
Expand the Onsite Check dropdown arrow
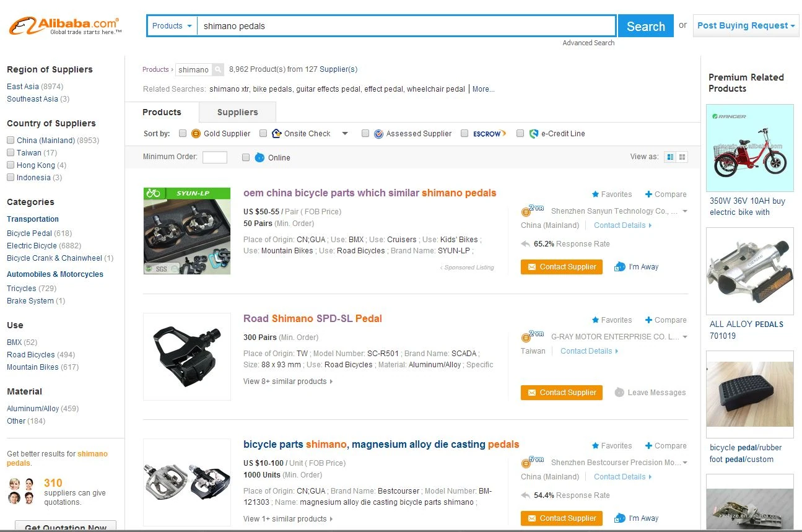click(345, 133)
